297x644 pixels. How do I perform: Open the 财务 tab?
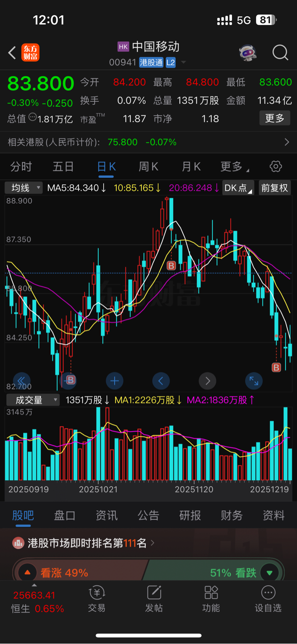[232, 515]
